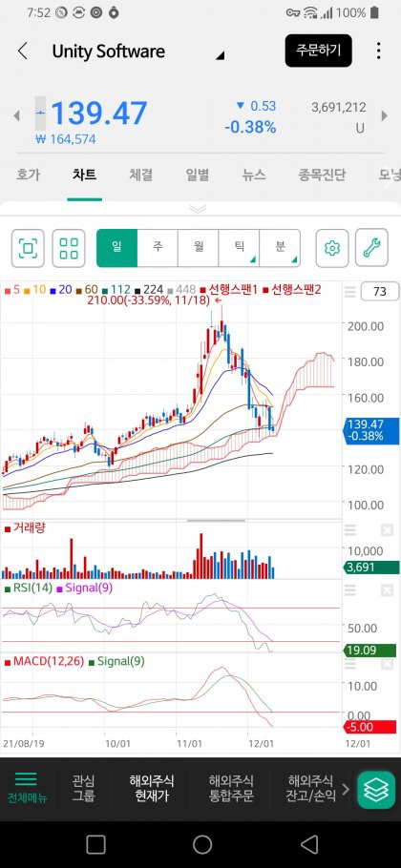Tap the Wi-Fi icon in status bar
This screenshot has height=868, width=401.
click(310, 12)
